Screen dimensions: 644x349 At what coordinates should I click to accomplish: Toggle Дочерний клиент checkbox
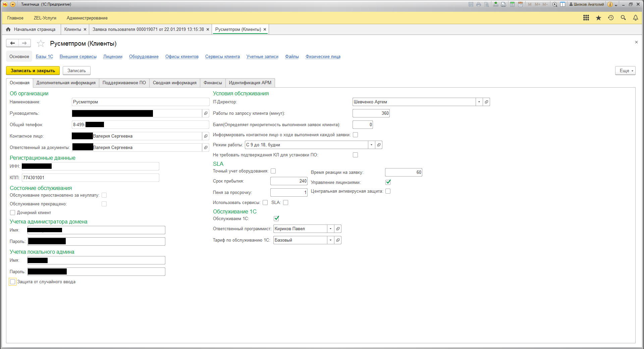(x=13, y=213)
